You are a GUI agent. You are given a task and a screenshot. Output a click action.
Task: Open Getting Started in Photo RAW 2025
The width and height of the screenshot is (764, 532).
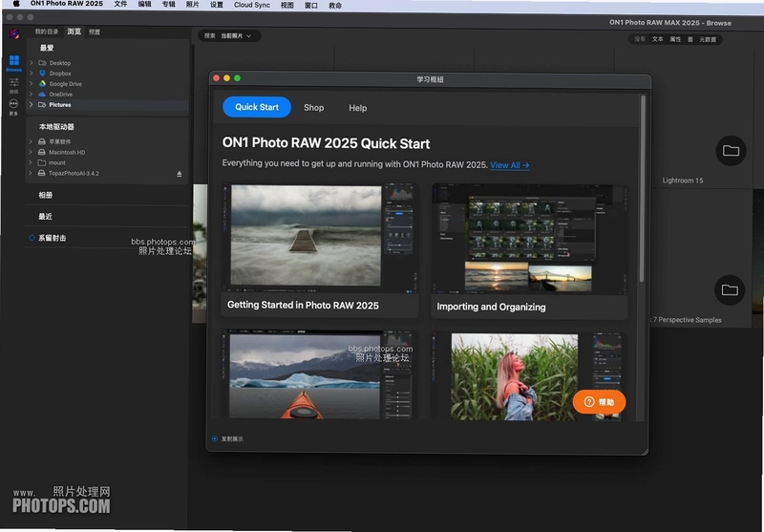tap(320, 250)
